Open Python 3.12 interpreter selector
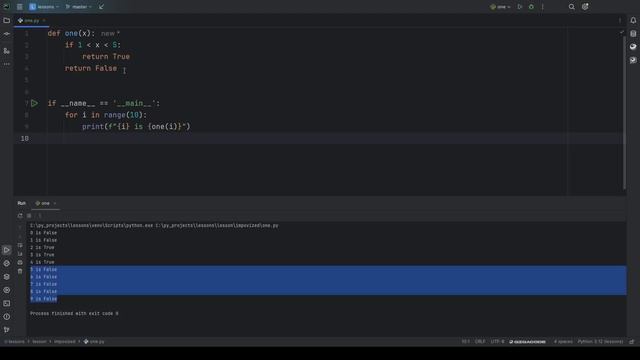 point(600,342)
